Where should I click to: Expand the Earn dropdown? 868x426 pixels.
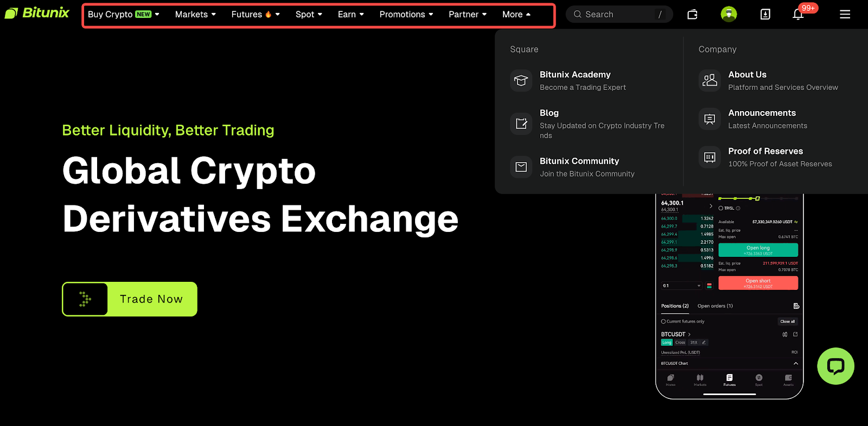click(351, 15)
